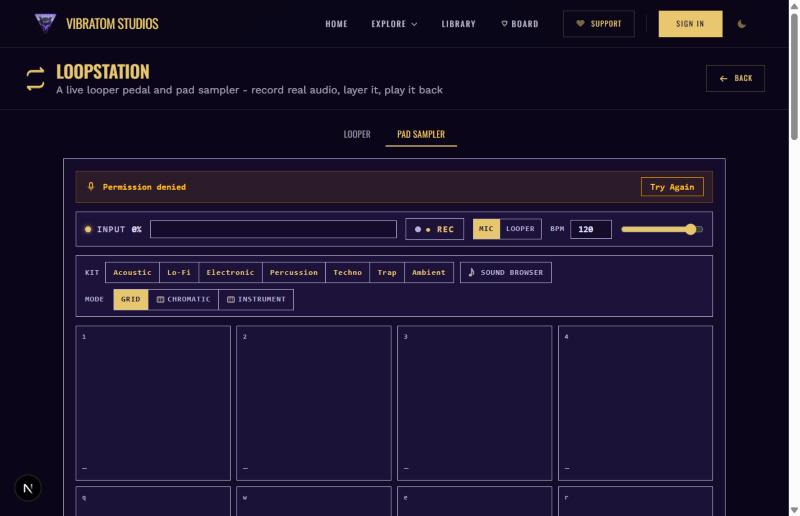This screenshot has width=800, height=516.
Task: Choose the Lo-Fi kit
Action: [x=179, y=273]
